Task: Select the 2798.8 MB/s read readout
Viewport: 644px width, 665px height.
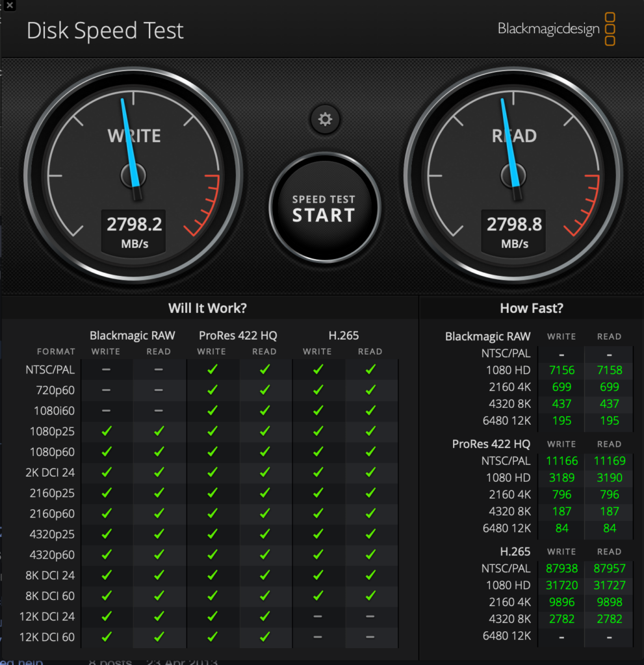Action: click(515, 225)
